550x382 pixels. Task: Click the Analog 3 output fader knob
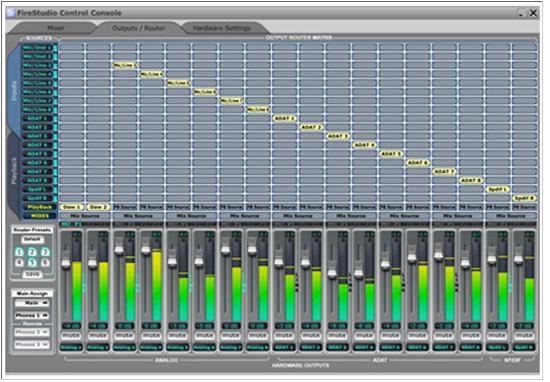[119, 249]
